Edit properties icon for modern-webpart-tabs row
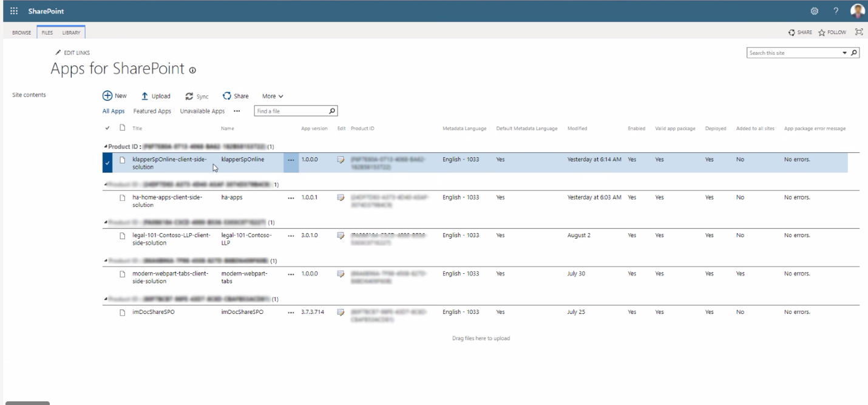 pos(341,274)
